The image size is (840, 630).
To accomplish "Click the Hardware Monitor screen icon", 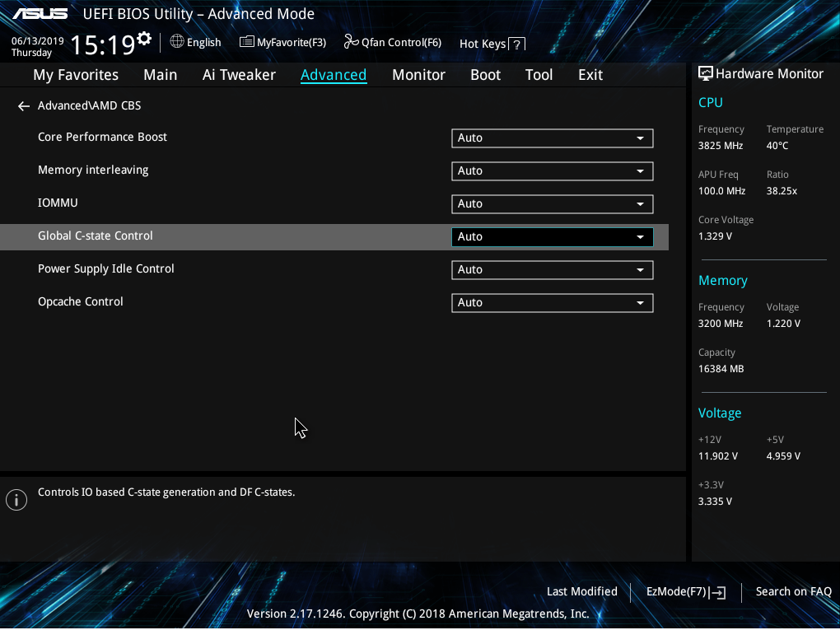I will (x=706, y=73).
